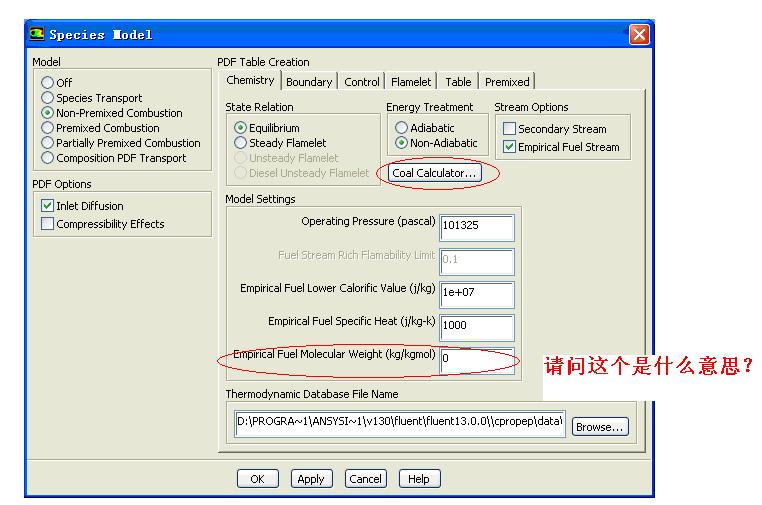Set energy treatment to Adiabatic
The image size is (762, 505).
pyautogui.click(x=401, y=128)
